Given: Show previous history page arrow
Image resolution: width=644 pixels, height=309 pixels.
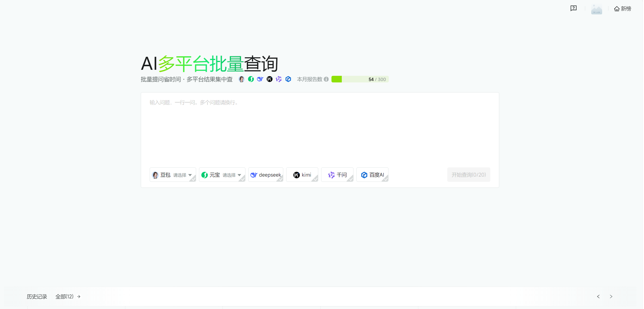Looking at the screenshot, I should [x=598, y=296].
